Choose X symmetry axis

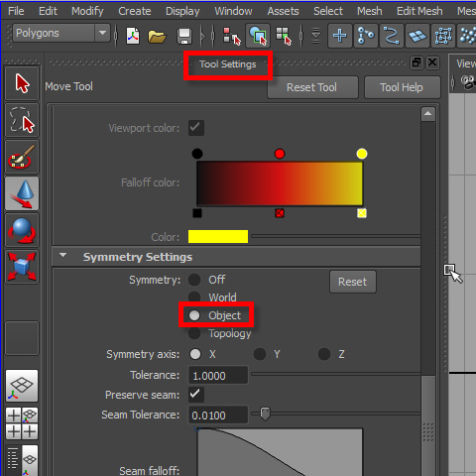tap(195, 354)
